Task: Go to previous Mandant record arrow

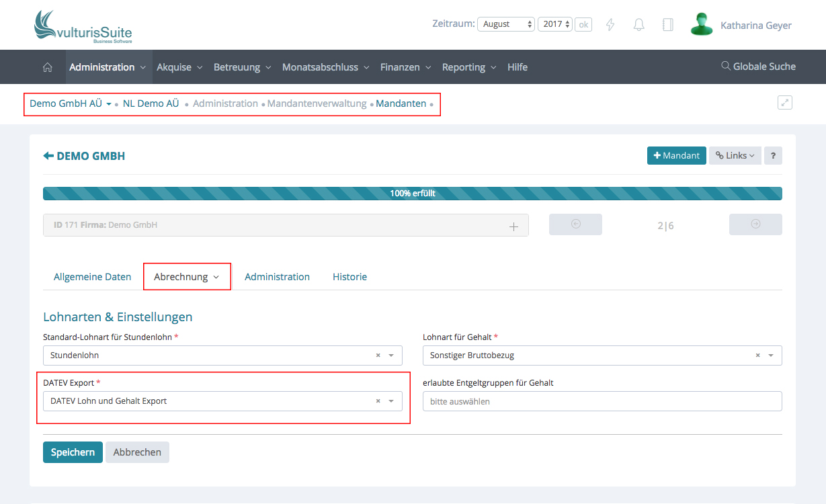Action: point(575,224)
